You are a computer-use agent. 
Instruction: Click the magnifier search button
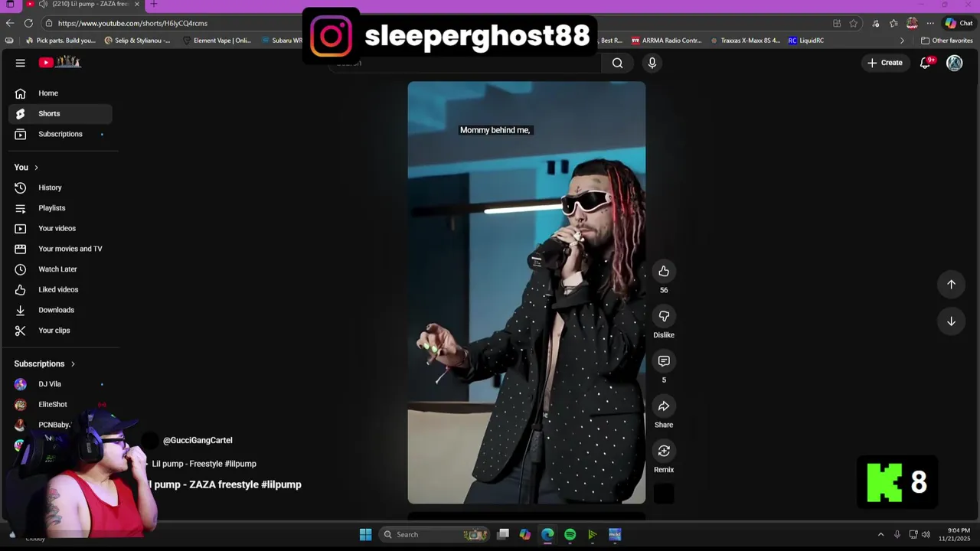click(617, 63)
